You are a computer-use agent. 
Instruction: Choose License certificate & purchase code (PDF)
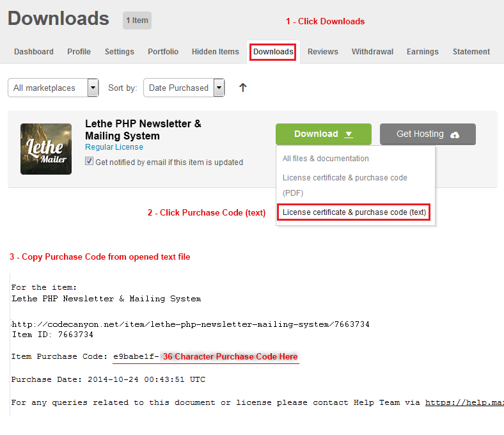point(345,185)
